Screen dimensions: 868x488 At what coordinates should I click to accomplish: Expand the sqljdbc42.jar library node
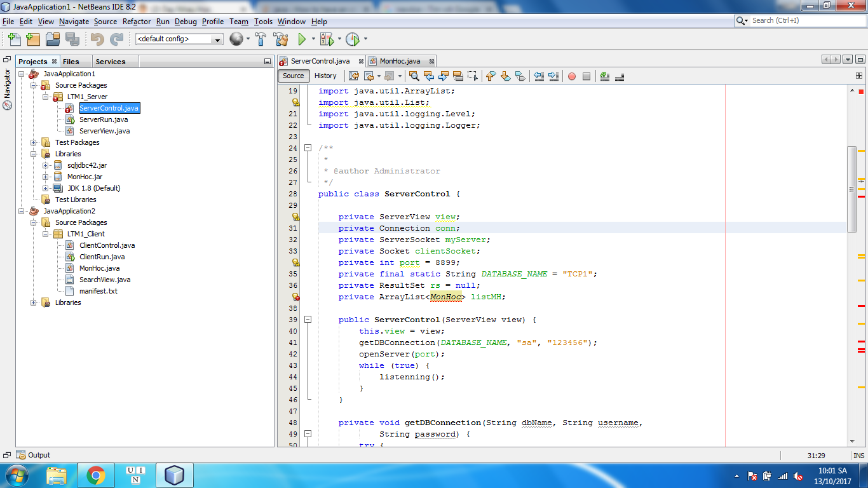tap(46, 165)
